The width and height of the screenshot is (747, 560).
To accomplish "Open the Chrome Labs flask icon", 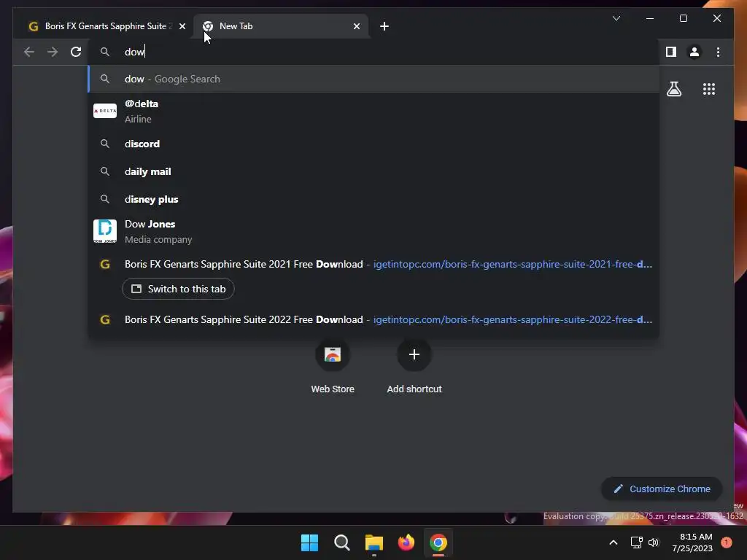I will [x=673, y=89].
